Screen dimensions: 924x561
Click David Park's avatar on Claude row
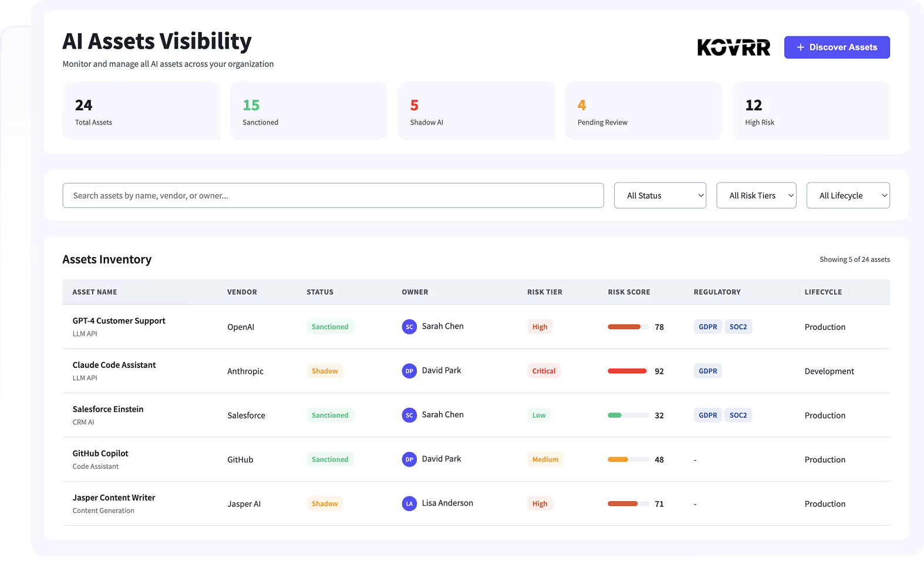pyautogui.click(x=409, y=371)
